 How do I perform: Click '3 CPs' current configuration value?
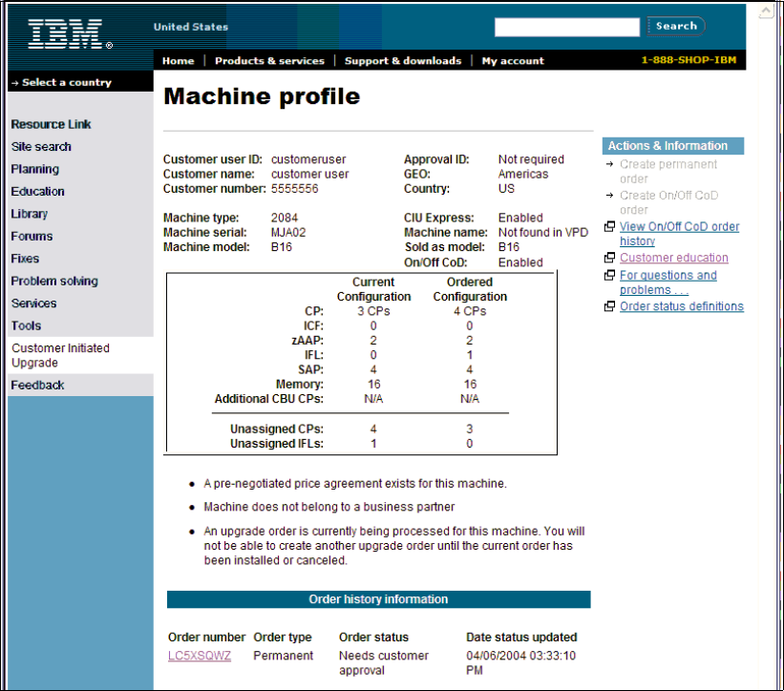point(373,311)
